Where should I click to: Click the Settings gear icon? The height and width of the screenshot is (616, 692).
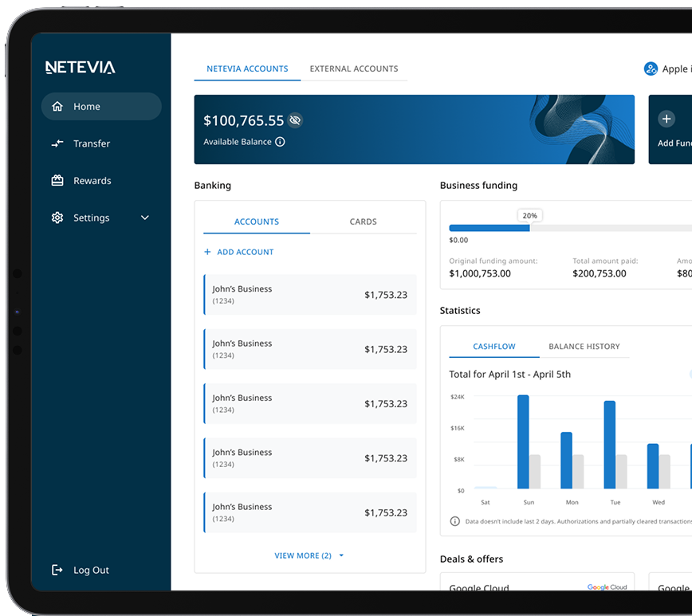click(x=57, y=218)
